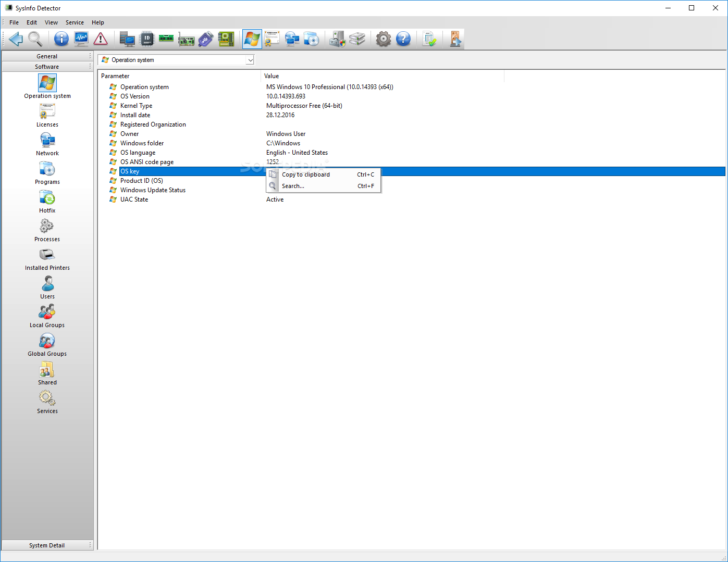Select the Windows Update Status row
The width and height of the screenshot is (728, 562).
pos(412,190)
